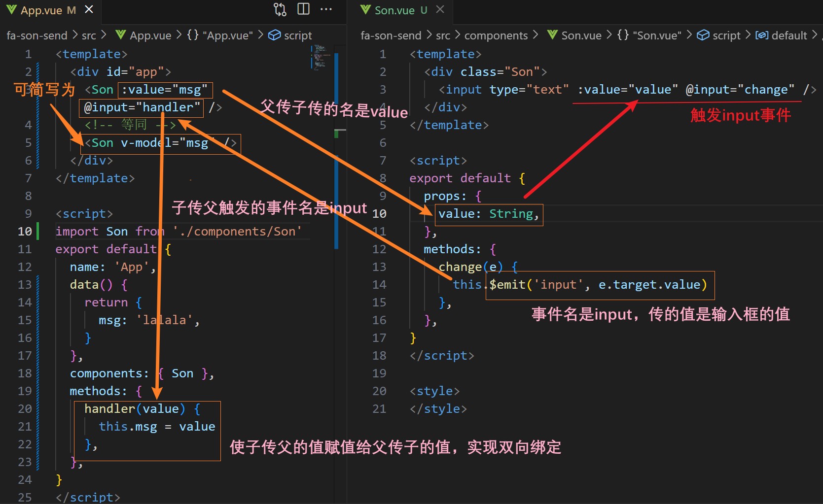Image resolution: width=823 pixels, height=504 pixels.
Task: Close the App.vue editor tab
Action: point(89,9)
